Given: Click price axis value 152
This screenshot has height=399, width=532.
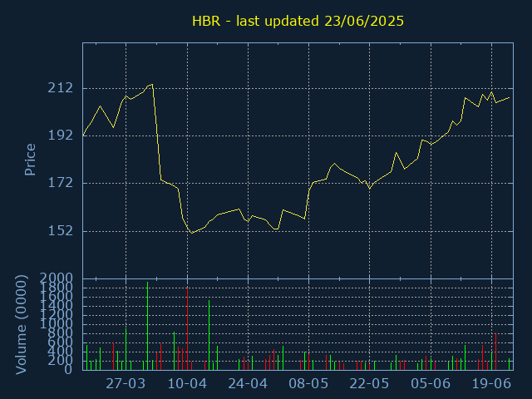Looking at the screenshot, I should [x=61, y=231].
